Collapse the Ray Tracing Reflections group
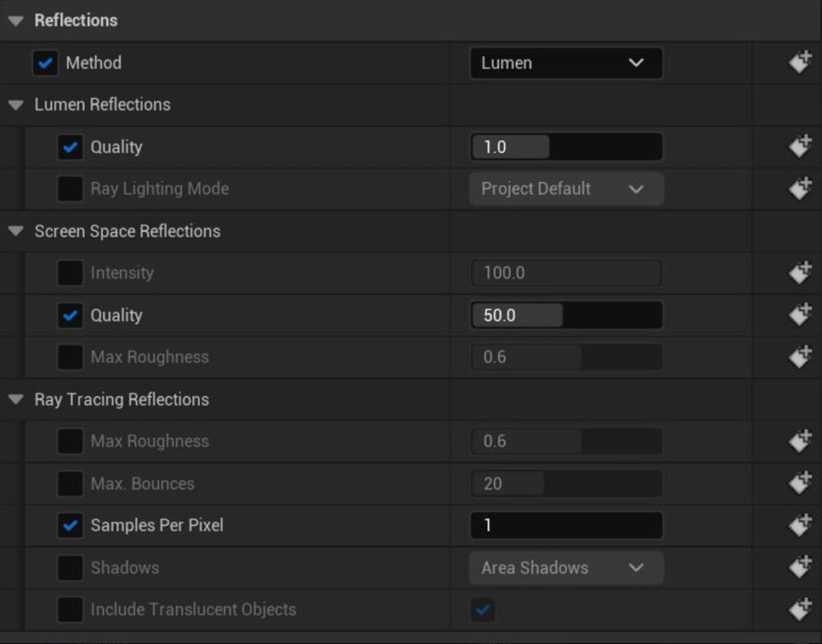822x644 pixels. pyautogui.click(x=16, y=399)
